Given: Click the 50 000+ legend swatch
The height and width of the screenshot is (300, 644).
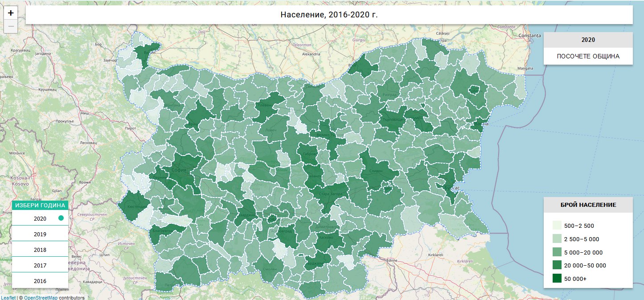Looking at the screenshot, I should (557, 279).
